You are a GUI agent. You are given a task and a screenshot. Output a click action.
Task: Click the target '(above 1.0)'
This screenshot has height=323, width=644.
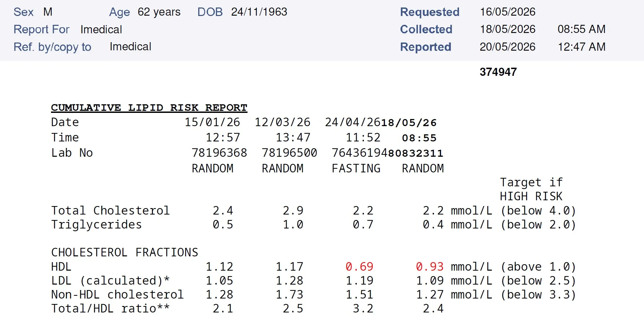pyautogui.click(x=538, y=267)
